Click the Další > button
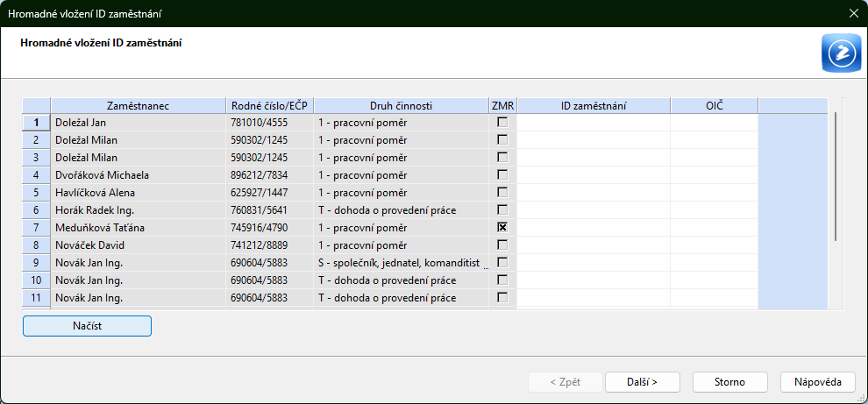Viewport: 868px width, 404px height. coord(642,382)
